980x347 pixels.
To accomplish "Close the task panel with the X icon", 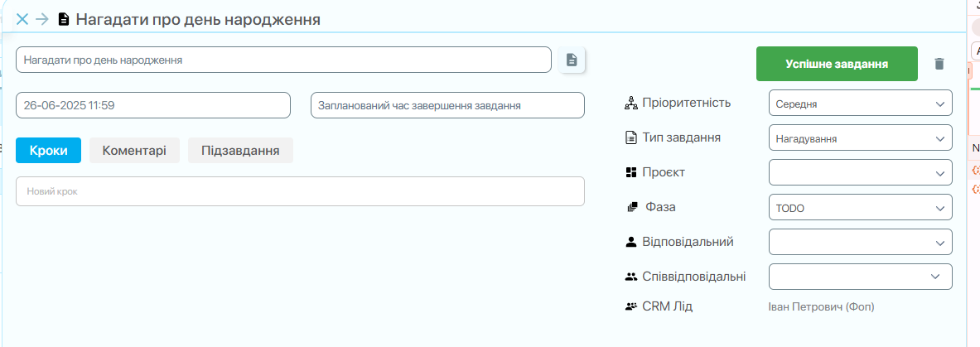I will (x=22, y=19).
